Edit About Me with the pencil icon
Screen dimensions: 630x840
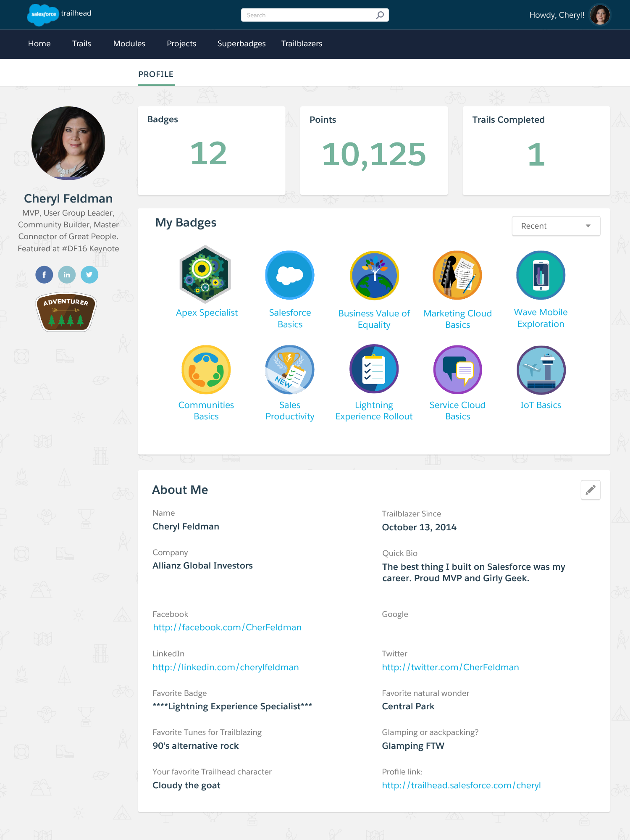pyautogui.click(x=591, y=490)
